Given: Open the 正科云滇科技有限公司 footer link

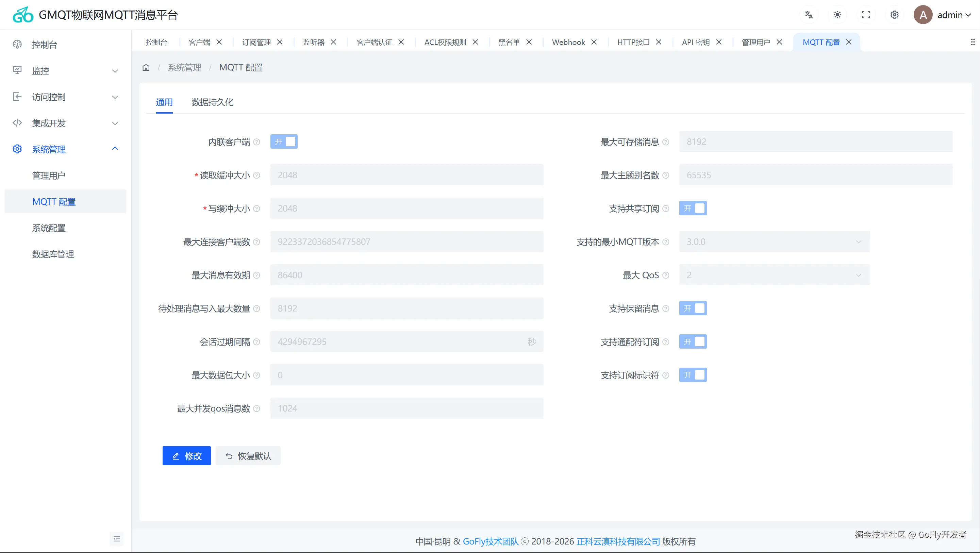Looking at the screenshot, I should coord(618,541).
